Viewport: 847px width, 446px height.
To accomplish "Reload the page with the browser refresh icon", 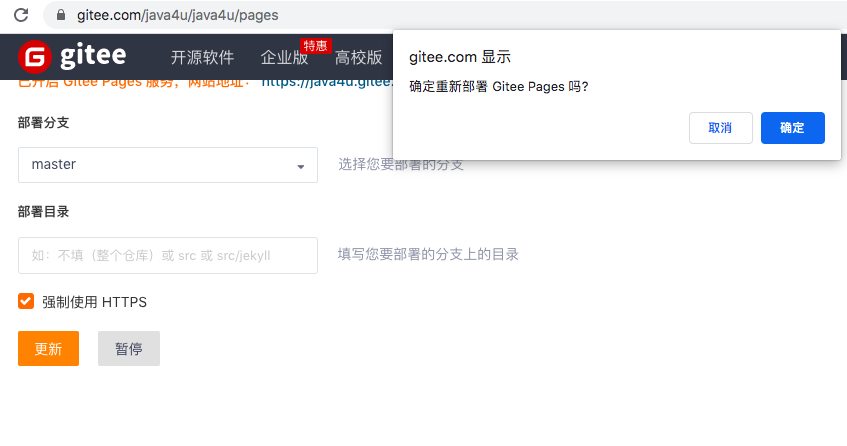I will (x=21, y=15).
